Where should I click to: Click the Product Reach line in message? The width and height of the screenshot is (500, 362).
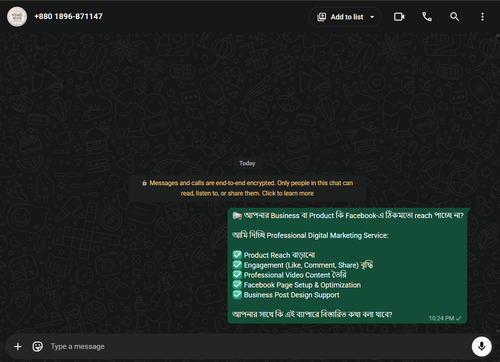(x=274, y=255)
